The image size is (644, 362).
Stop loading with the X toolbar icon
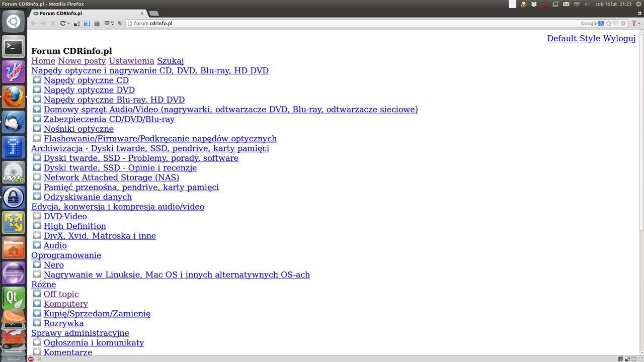pyautogui.click(x=53, y=23)
